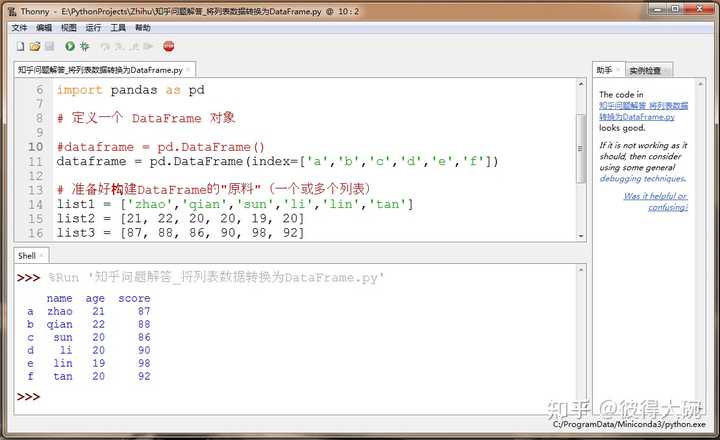Run the current script with green play button

click(70, 46)
